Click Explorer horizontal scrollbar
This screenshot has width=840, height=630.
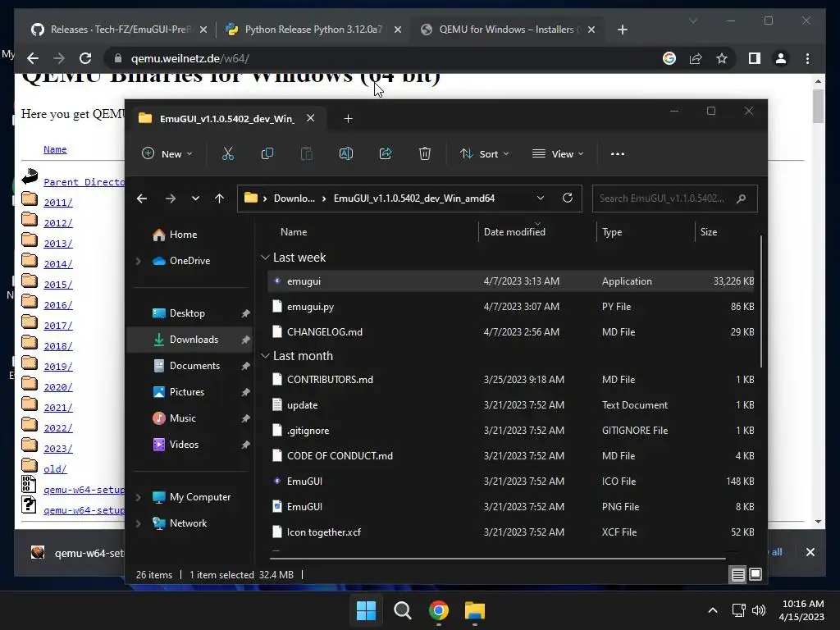click(x=498, y=558)
